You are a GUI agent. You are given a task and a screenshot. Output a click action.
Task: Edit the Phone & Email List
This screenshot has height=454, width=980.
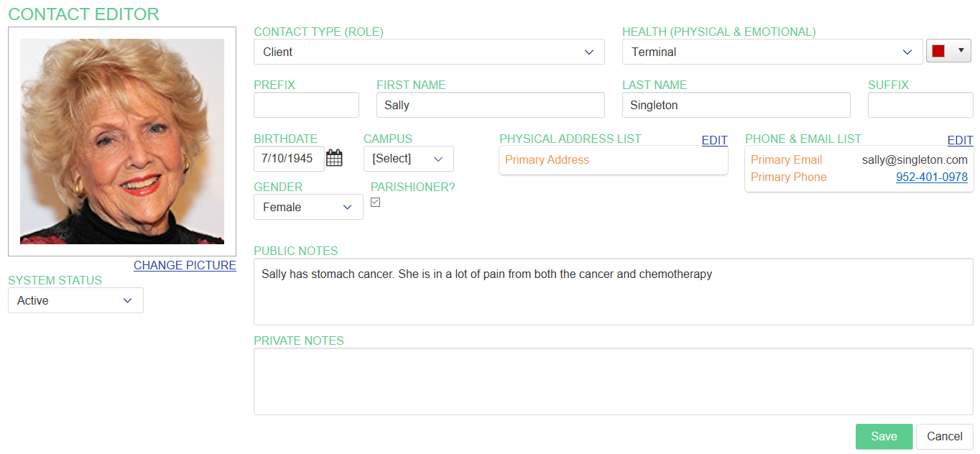click(960, 140)
